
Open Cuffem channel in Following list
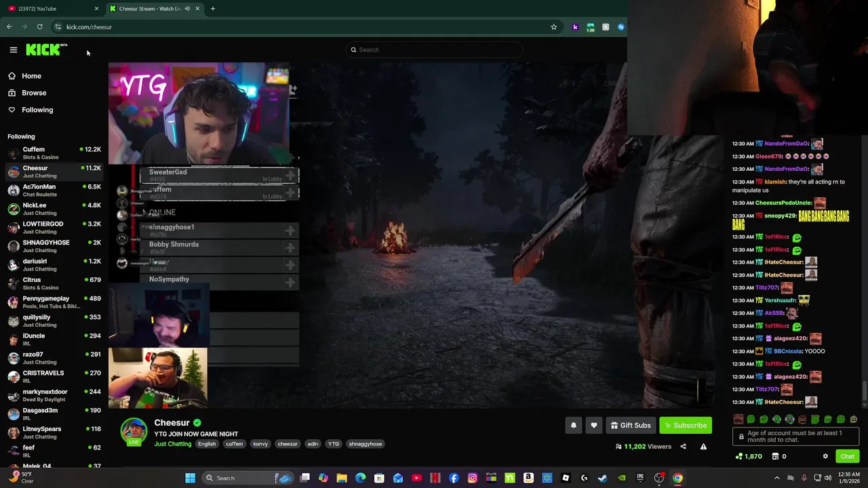coord(54,153)
